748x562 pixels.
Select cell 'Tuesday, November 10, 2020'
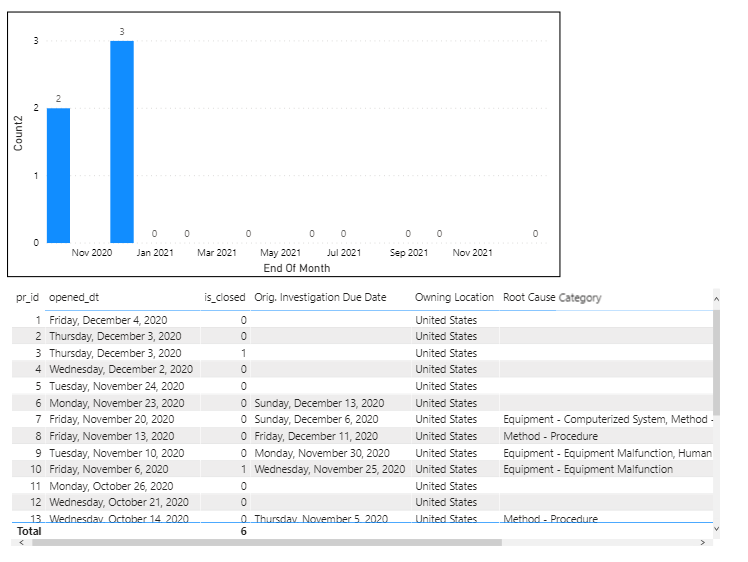(x=117, y=453)
